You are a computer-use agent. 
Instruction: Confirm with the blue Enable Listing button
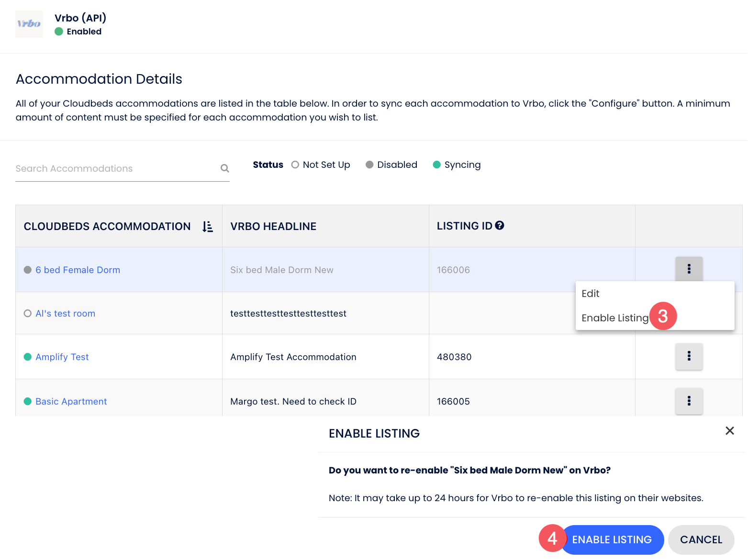612,539
